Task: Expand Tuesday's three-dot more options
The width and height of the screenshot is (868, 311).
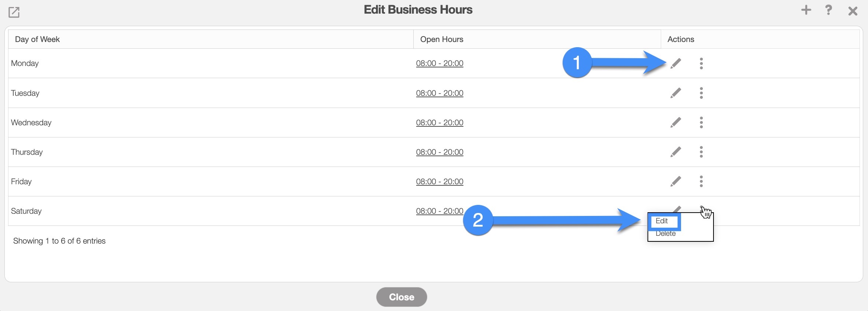Action: (701, 93)
